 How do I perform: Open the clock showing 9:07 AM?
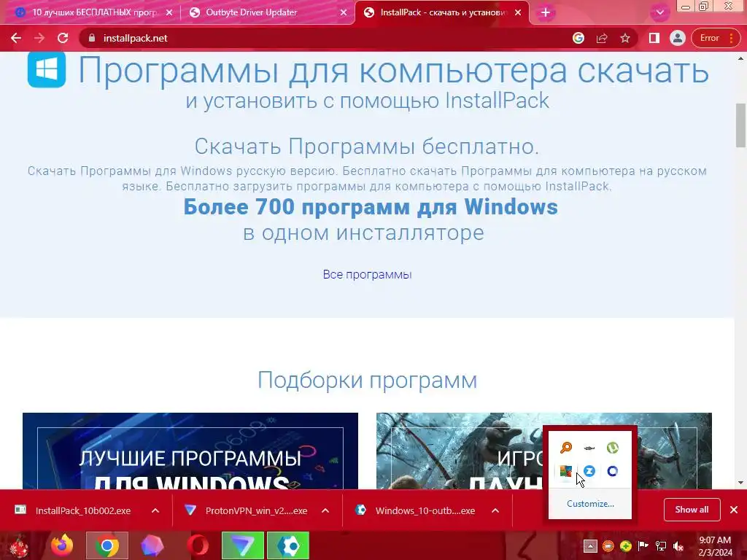tap(715, 545)
